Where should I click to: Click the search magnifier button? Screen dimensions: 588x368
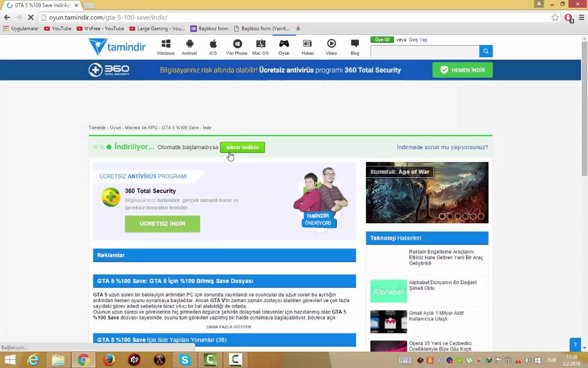click(485, 51)
